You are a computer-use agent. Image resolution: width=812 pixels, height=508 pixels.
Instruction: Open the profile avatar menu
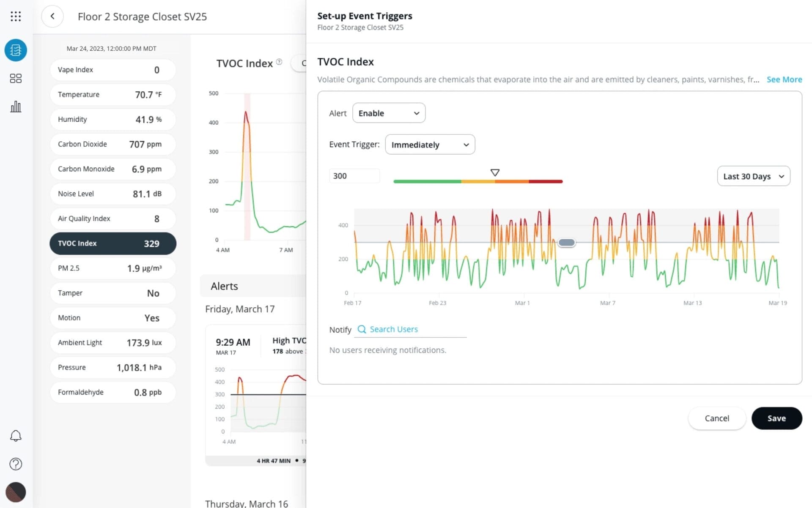(16, 492)
